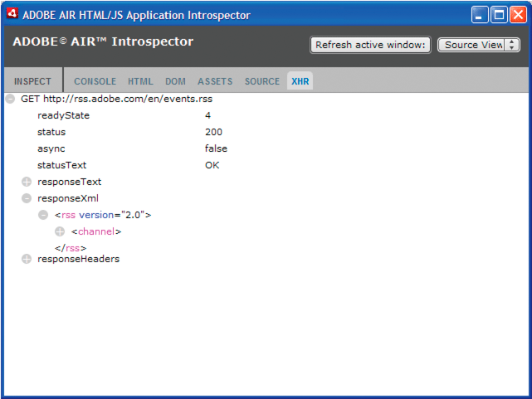
Task: Maximize the Introspector window
Action: (499, 15)
